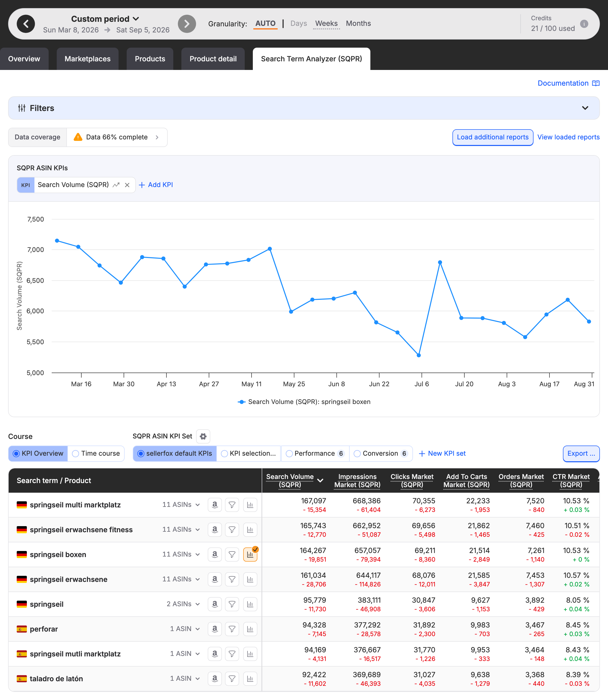This screenshot has height=700, width=608.
Task: Click trend icon on Search Volume KPI chip
Action: coord(116,185)
